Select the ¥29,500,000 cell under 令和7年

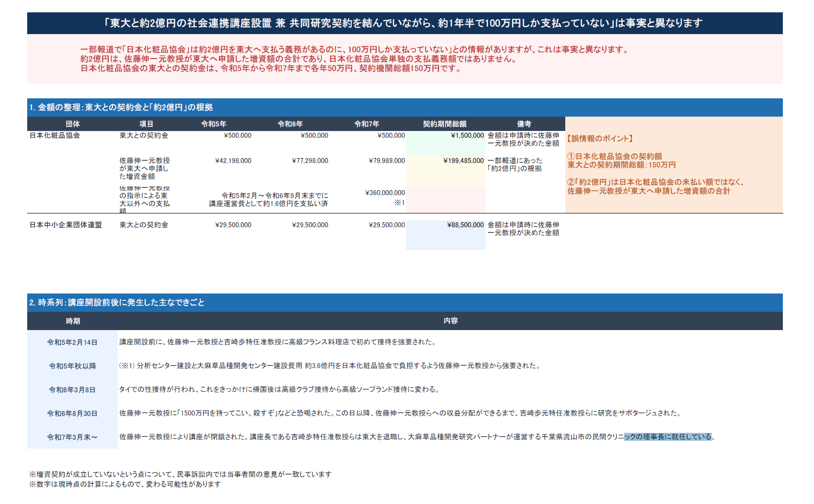387,225
